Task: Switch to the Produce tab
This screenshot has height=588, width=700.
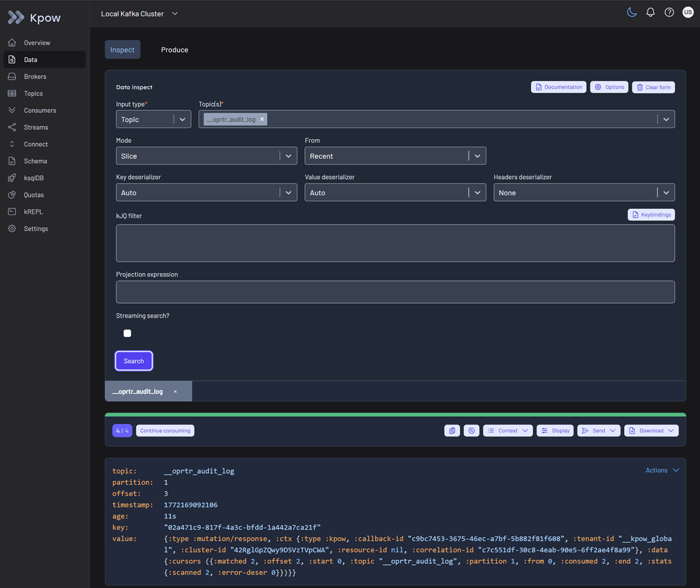Action: pos(175,49)
